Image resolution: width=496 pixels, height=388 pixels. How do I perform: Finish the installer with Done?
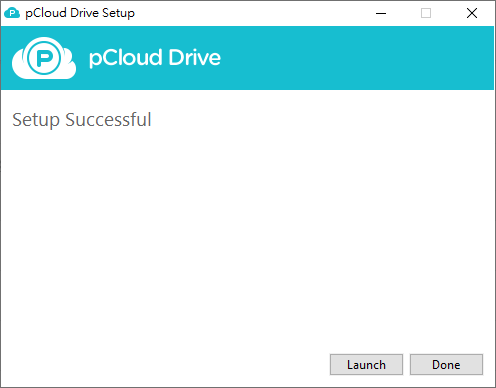pyautogui.click(x=446, y=364)
